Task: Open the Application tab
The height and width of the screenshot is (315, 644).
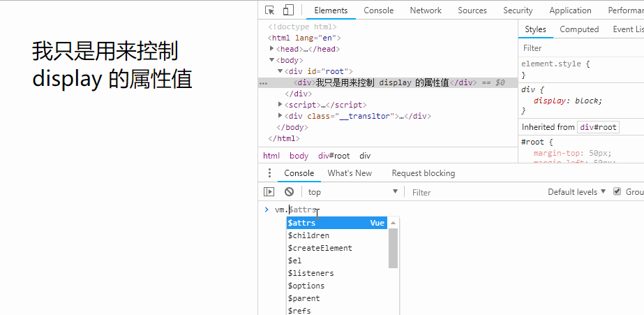Action: (x=571, y=10)
